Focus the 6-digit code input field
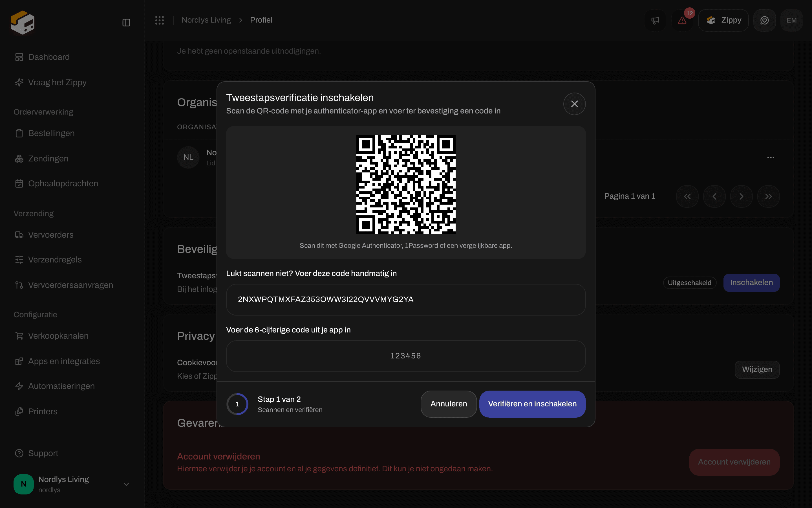The image size is (812, 508). click(x=406, y=356)
